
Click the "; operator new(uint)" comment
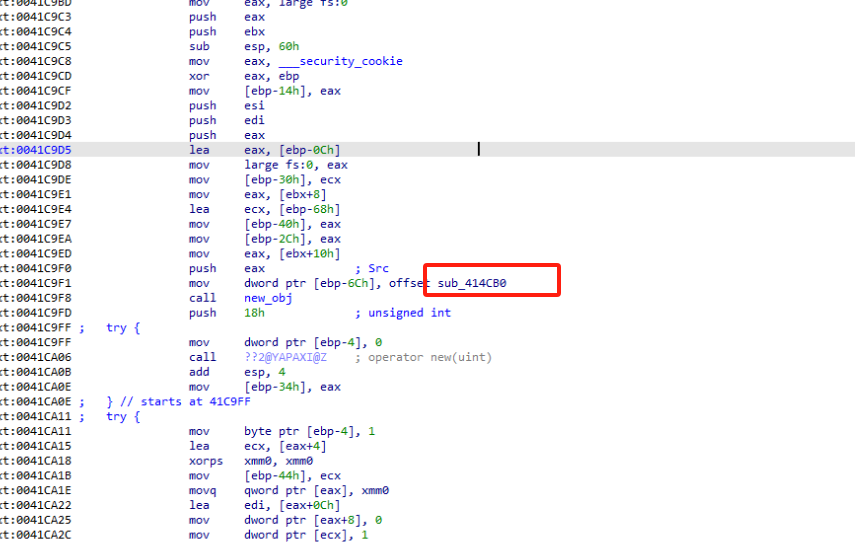pyautogui.click(x=430, y=357)
